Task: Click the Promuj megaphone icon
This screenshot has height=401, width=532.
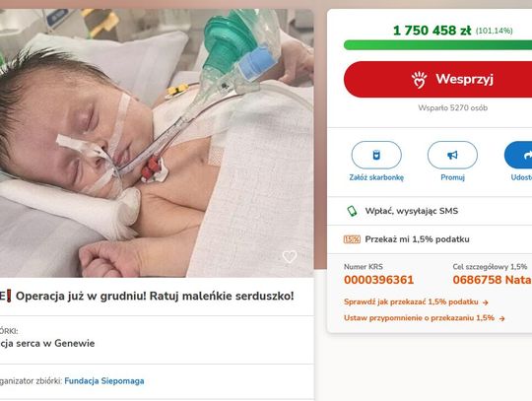Action: 452,155
